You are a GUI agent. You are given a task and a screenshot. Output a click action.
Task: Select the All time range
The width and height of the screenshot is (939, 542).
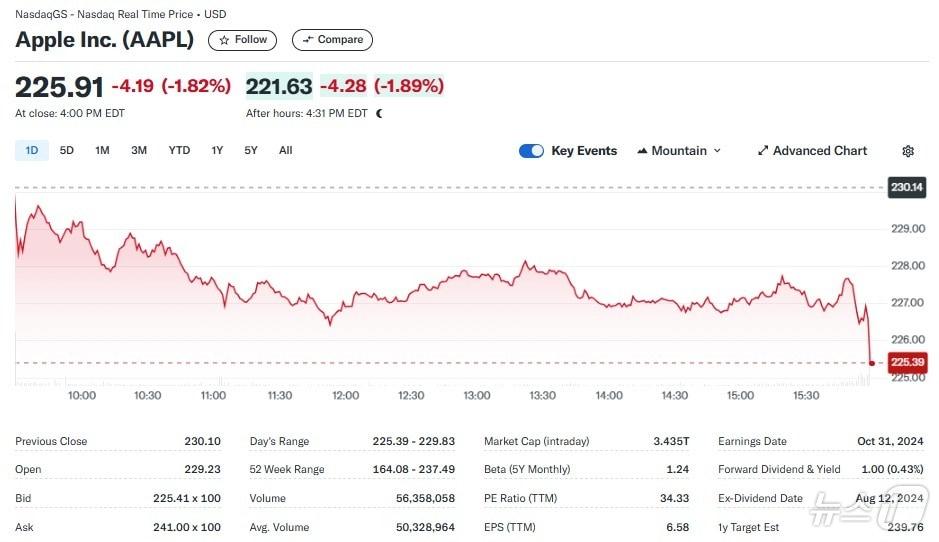286,151
